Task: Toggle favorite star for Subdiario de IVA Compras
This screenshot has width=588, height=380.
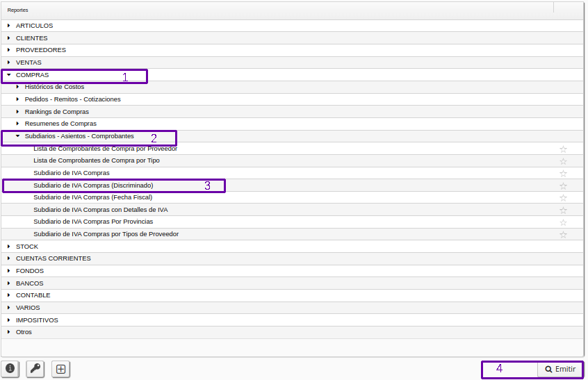Action: [563, 174]
